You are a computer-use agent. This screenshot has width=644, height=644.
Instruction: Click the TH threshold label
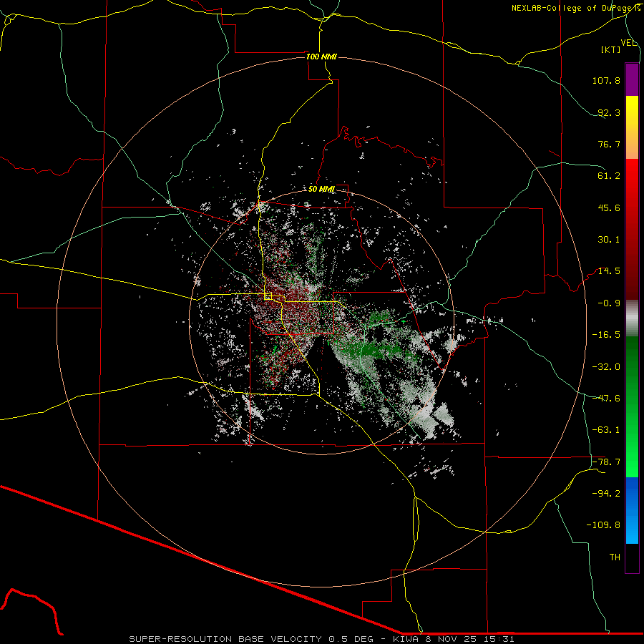615,557
